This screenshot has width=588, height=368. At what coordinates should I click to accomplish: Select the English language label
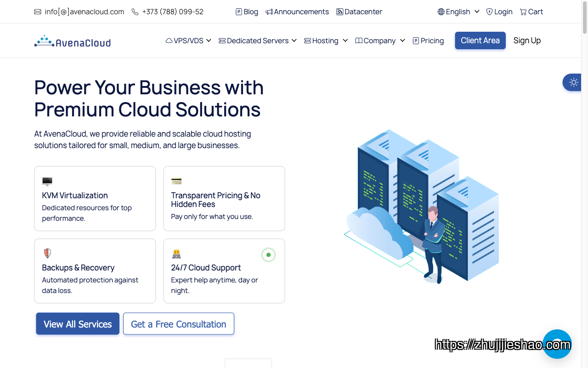[458, 12]
